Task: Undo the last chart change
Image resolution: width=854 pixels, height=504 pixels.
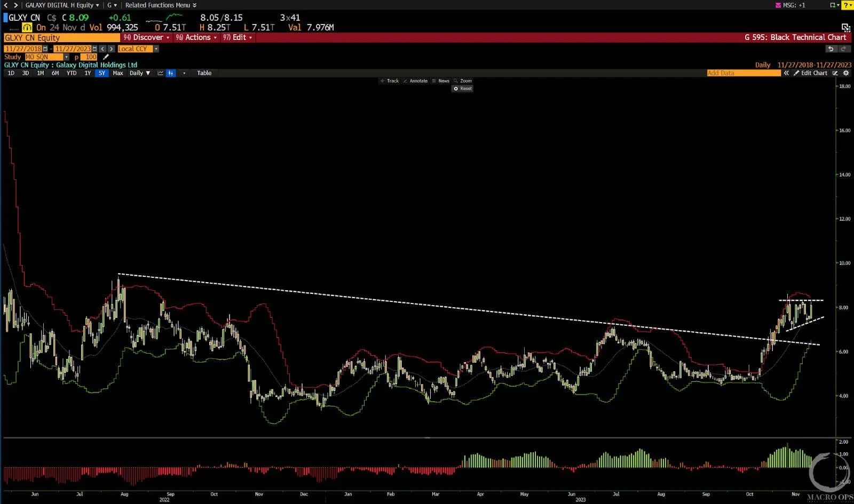Action: point(831,49)
